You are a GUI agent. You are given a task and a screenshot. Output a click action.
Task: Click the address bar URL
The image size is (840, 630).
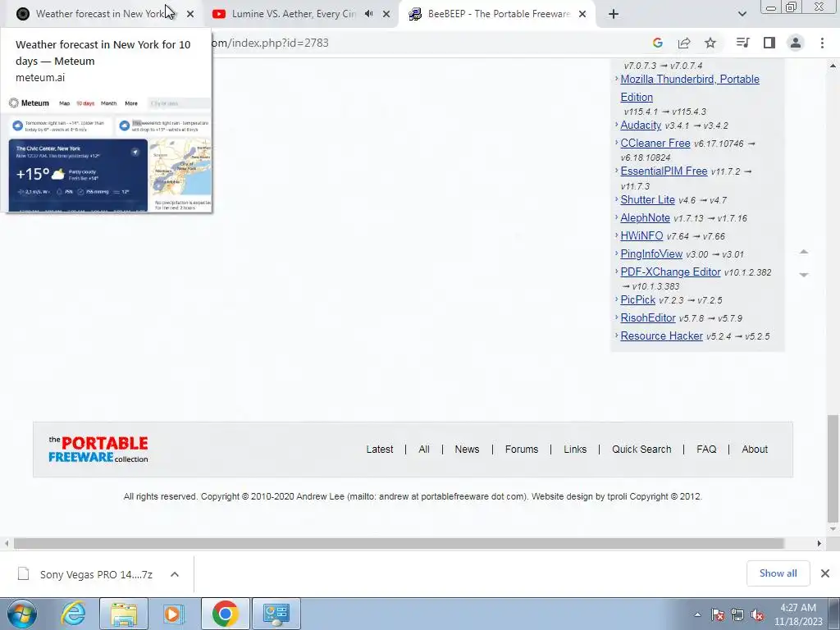click(x=270, y=43)
